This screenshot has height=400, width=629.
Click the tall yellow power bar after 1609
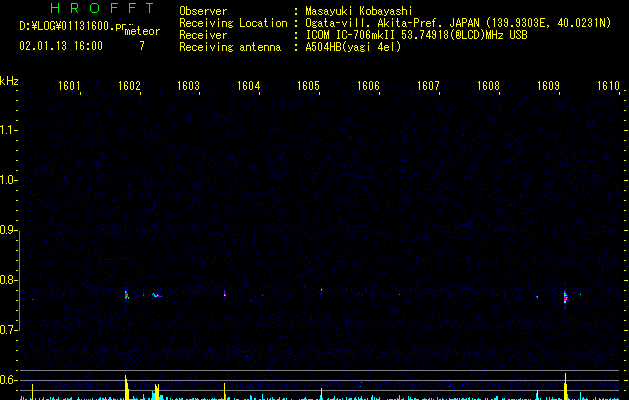(x=566, y=386)
